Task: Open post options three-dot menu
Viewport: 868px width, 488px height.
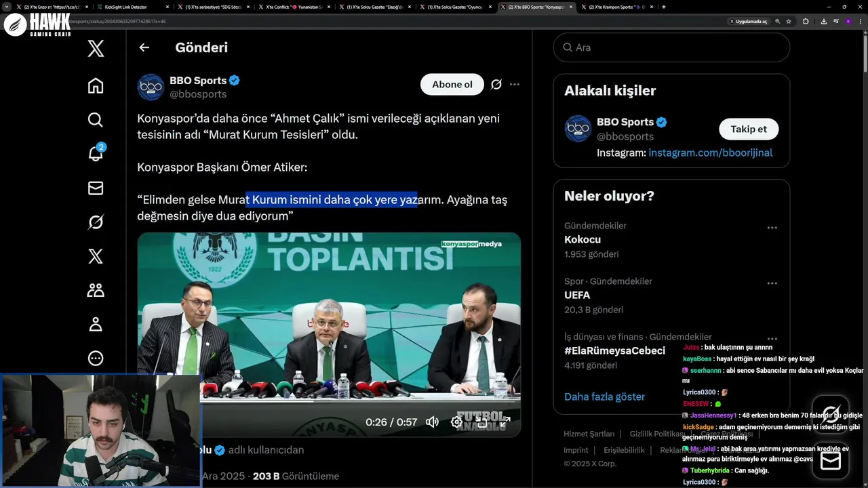Action: tap(515, 84)
